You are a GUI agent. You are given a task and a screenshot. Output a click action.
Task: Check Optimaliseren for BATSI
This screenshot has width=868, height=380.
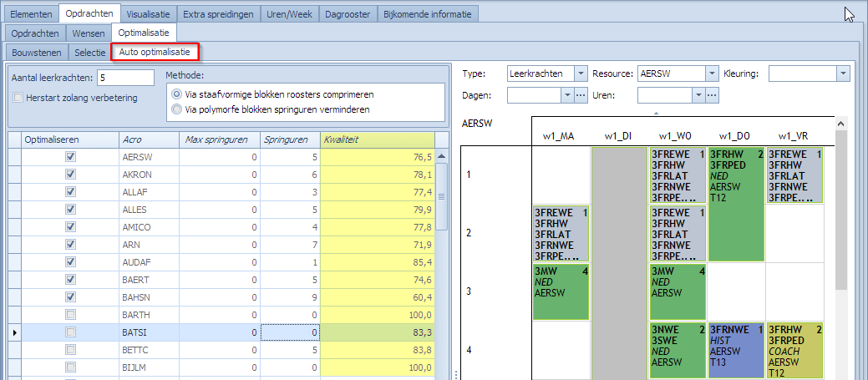[70, 332]
